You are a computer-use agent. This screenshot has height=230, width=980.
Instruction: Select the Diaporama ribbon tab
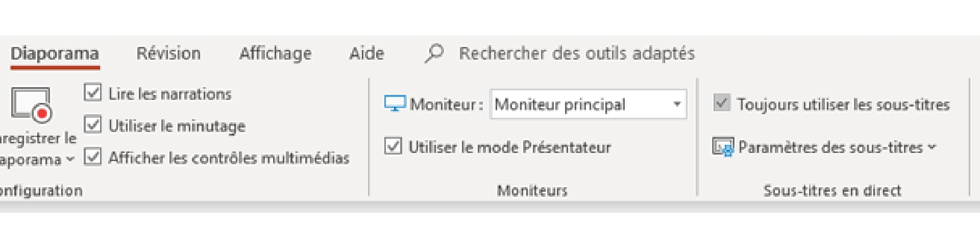coord(55,54)
